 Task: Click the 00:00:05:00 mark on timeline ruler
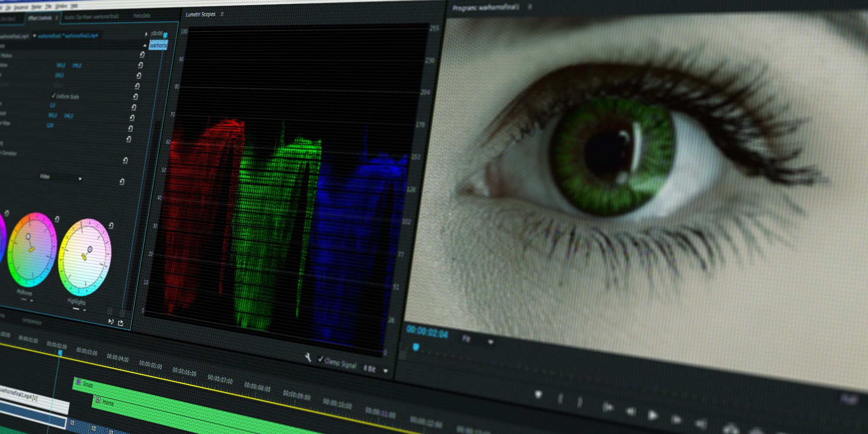pyautogui.click(x=151, y=365)
